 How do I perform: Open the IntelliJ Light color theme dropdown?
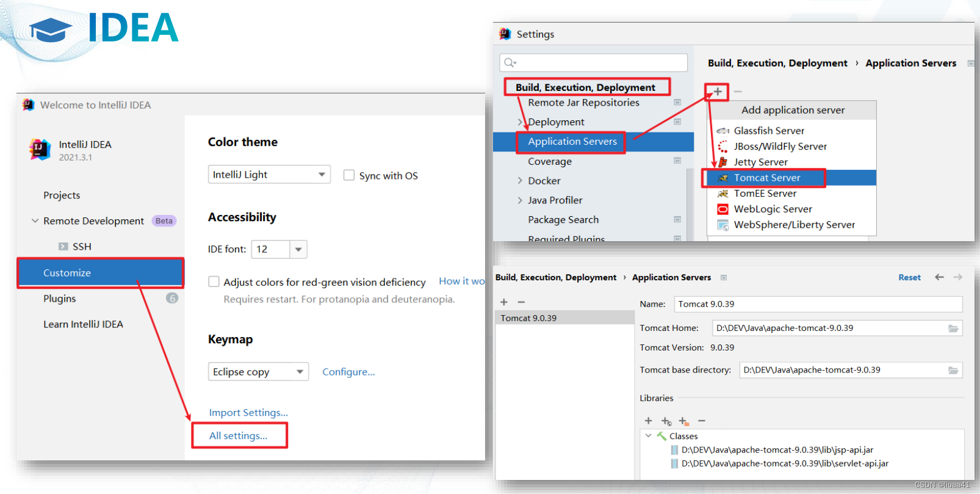pos(269,175)
